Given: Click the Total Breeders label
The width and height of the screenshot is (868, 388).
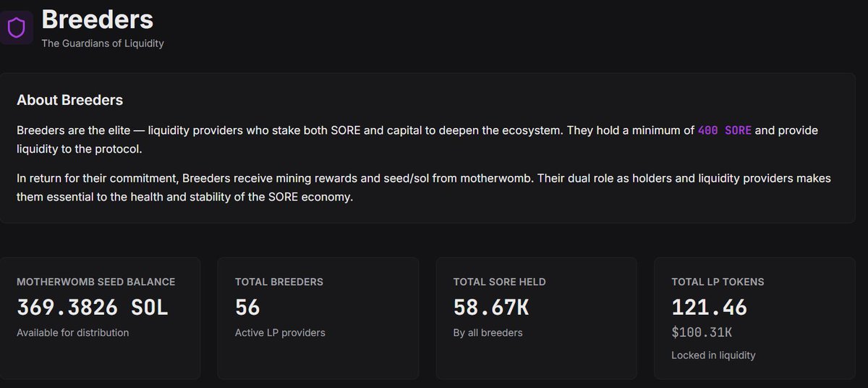Looking at the screenshot, I should [278, 282].
